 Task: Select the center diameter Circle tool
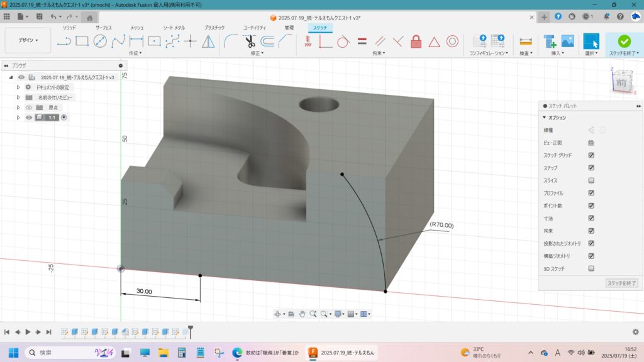pos(100,41)
